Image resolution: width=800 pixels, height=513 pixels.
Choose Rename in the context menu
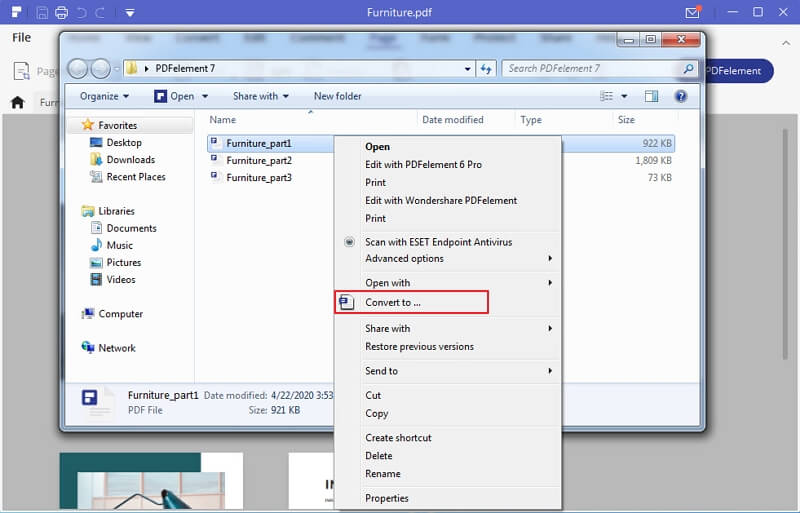(x=383, y=474)
